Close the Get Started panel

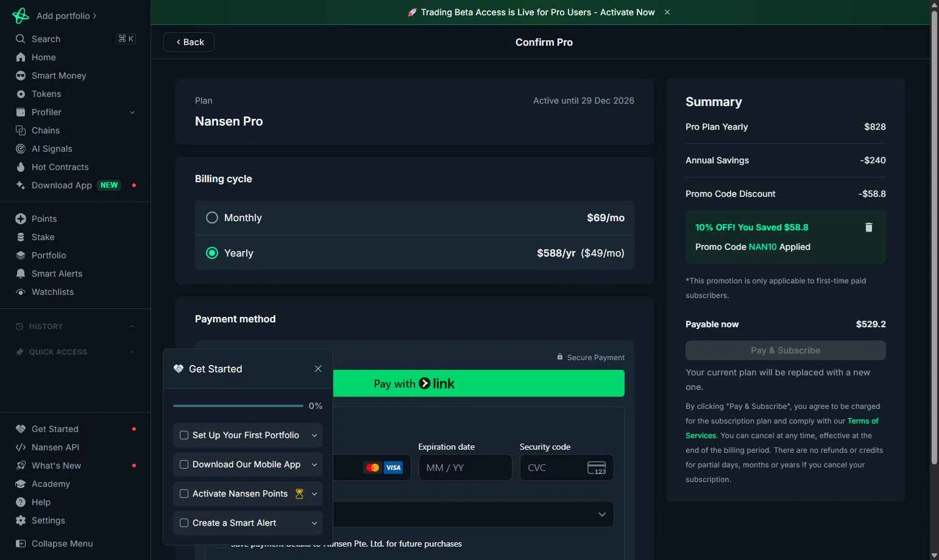point(318,369)
